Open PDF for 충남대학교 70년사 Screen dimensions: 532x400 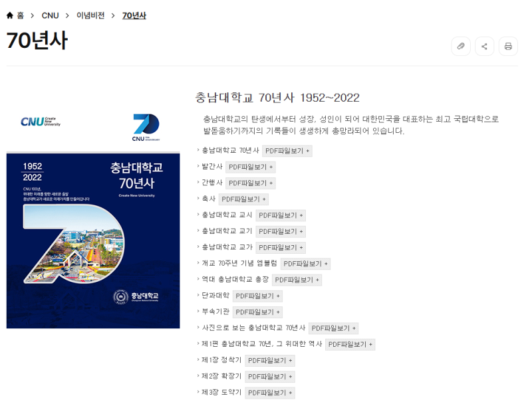(287, 151)
